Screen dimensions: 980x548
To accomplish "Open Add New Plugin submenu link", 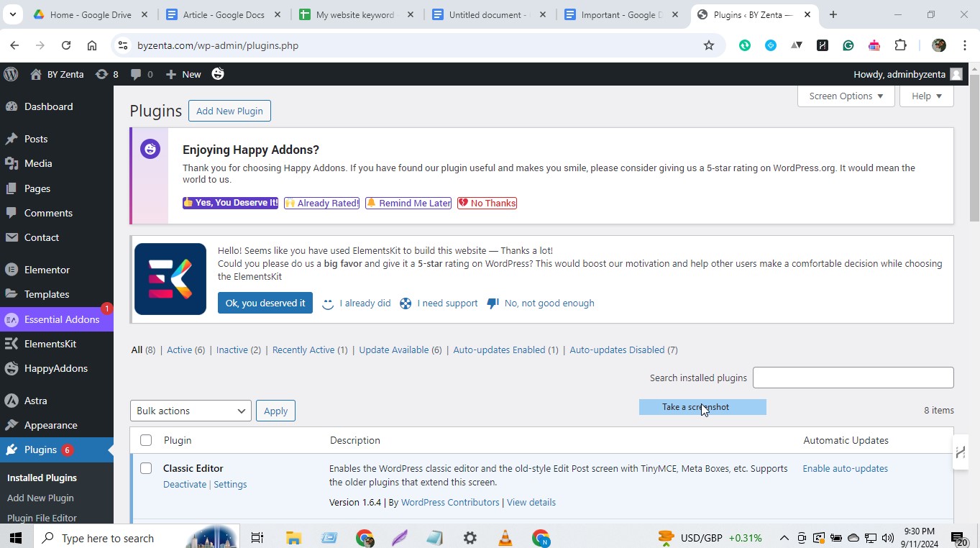I will (40, 498).
